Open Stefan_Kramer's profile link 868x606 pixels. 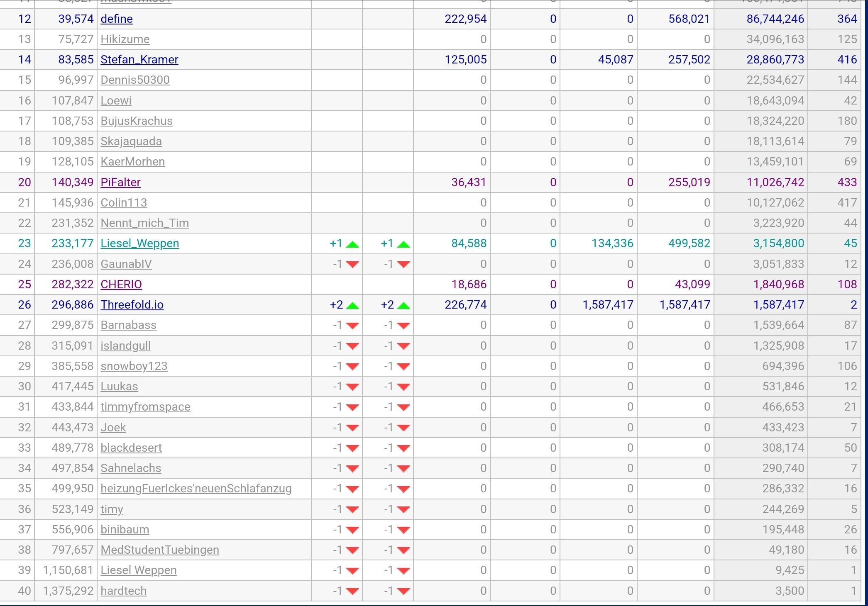click(x=139, y=60)
